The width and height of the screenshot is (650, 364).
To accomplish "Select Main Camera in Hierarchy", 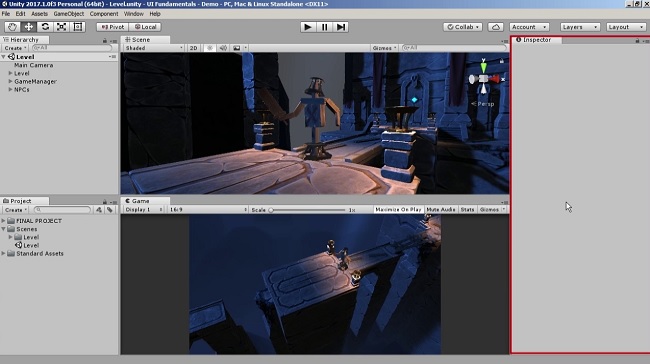I will tap(33, 65).
